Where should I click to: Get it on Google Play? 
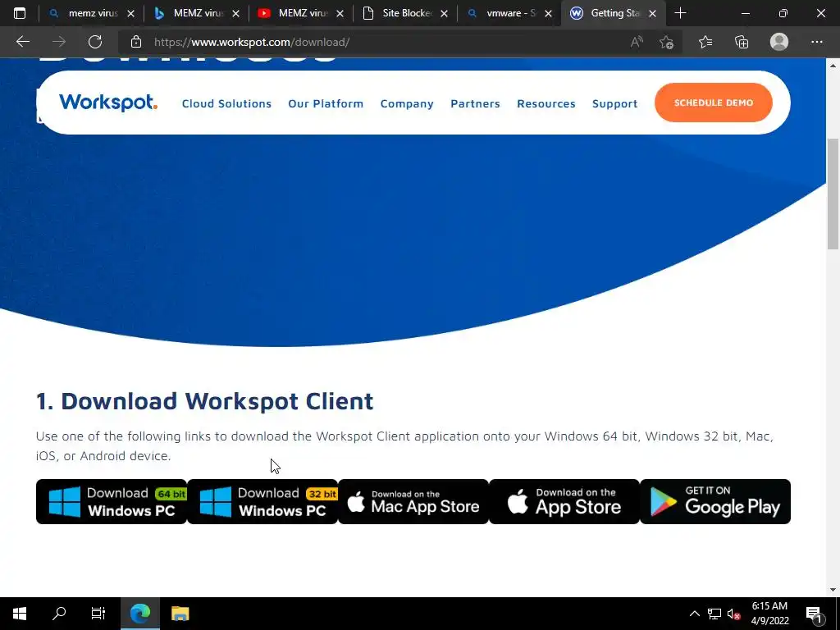point(715,501)
